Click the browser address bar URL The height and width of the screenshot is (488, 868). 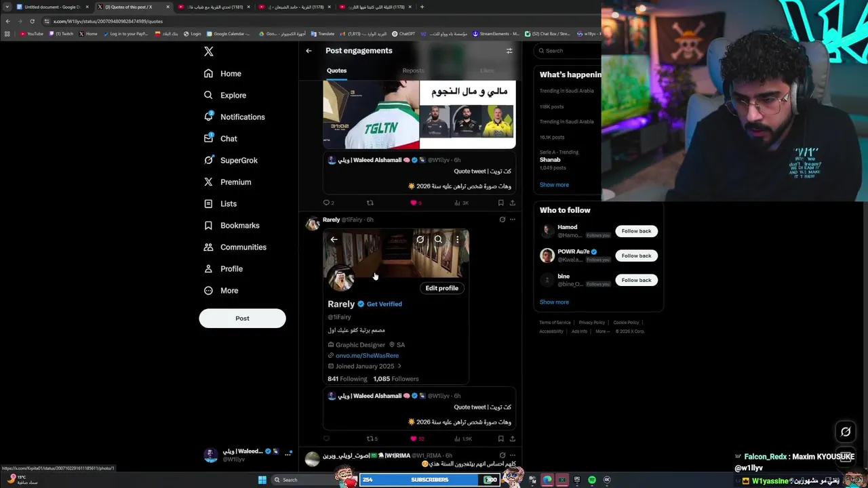(108, 21)
